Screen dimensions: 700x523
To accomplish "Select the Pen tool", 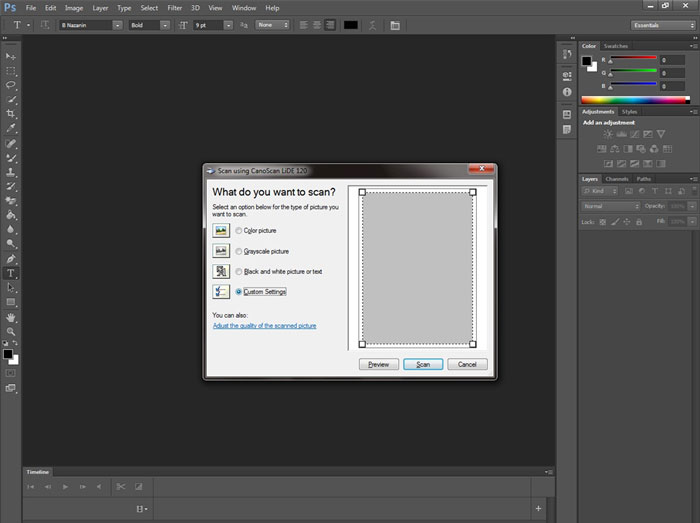I will (11, 259).
